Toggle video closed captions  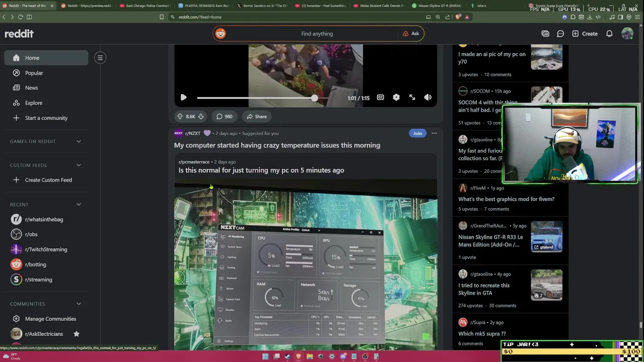click(380, 98)
